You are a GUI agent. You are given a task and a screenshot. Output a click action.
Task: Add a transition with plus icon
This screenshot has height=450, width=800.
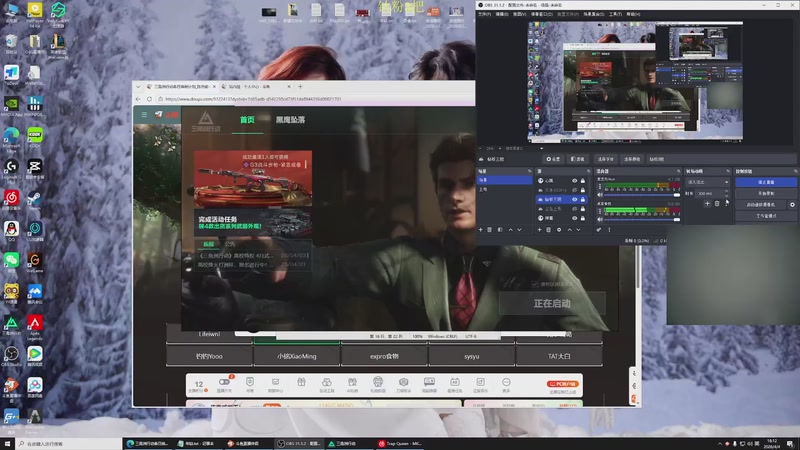[707, 204]
